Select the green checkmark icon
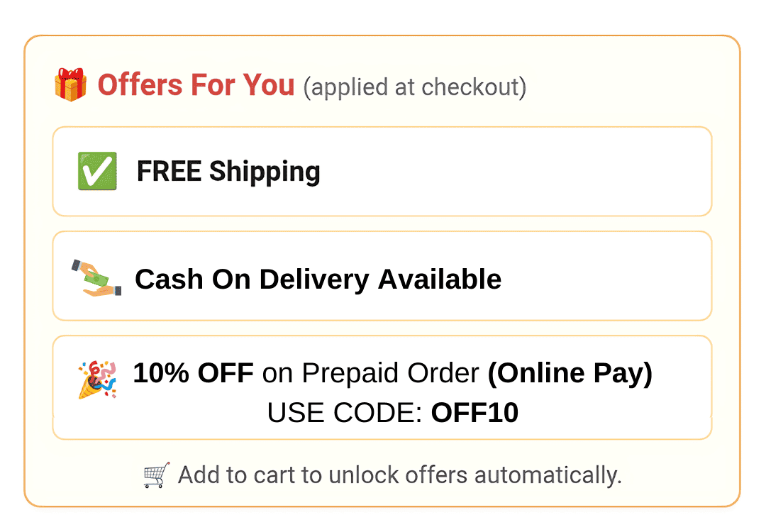Screen dimensions: 766x532 pos(97,171)
